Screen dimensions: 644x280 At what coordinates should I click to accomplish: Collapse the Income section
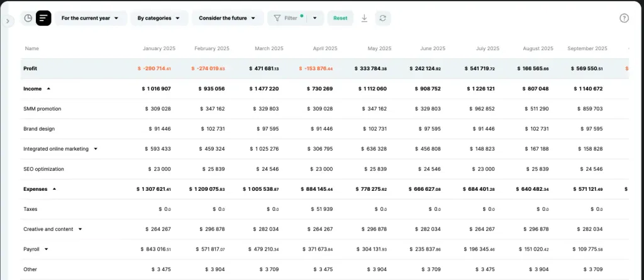[48, 89]
